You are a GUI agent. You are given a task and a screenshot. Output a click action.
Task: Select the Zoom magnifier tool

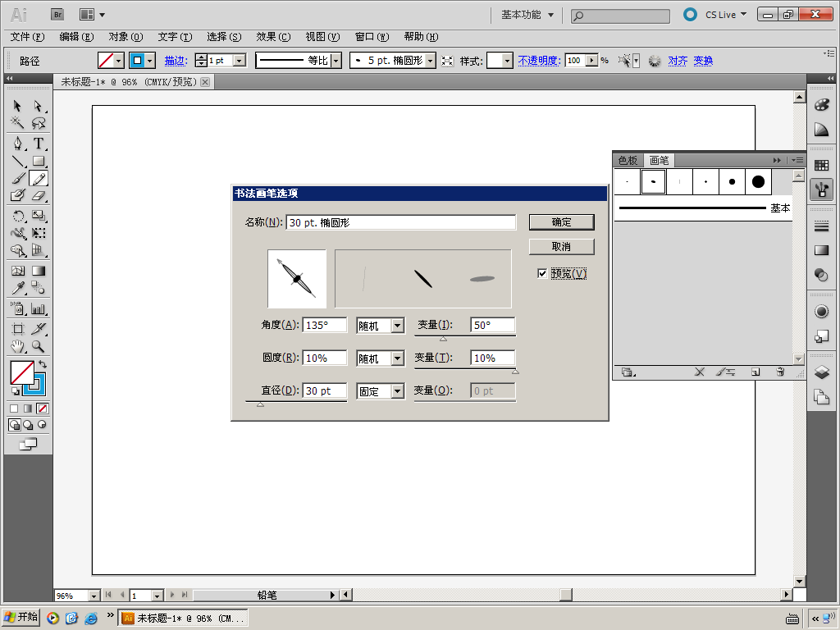coord(39,347)
